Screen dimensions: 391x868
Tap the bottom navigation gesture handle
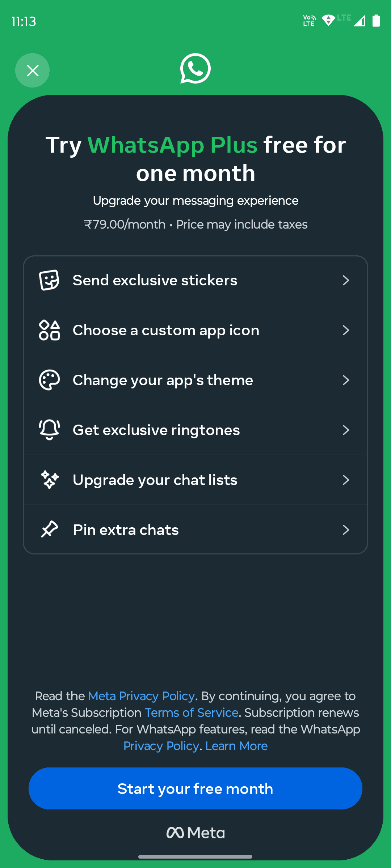195,856
